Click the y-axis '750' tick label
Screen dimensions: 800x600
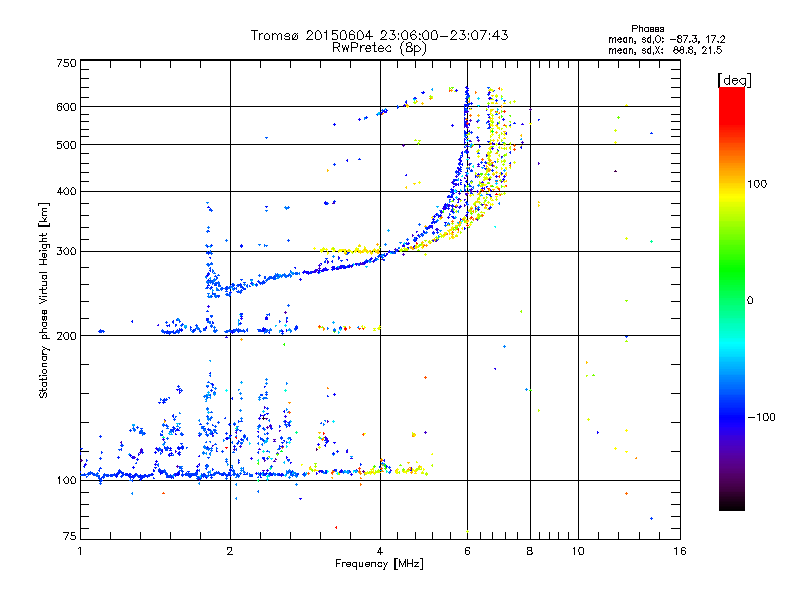coord(66,63)
